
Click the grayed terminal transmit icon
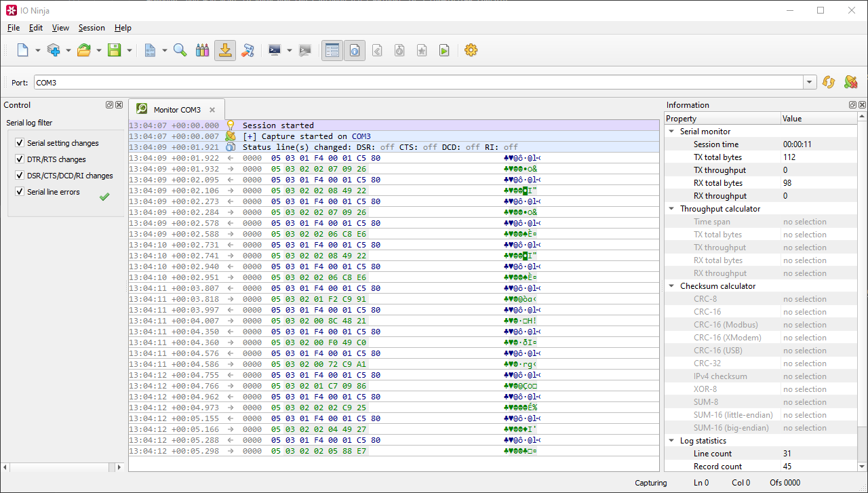coord(305,50)
